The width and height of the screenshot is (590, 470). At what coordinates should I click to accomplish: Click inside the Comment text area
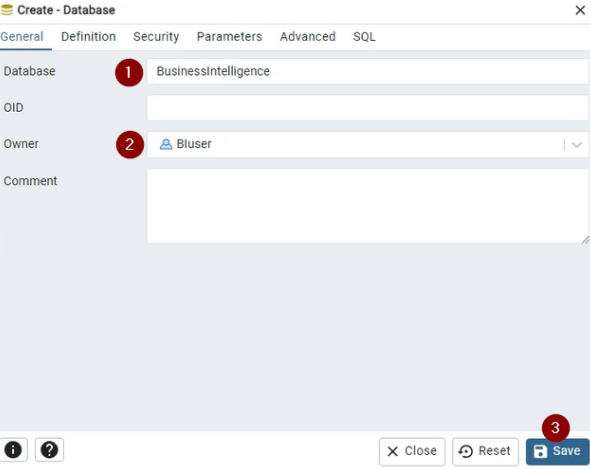(x=368, y=206)
